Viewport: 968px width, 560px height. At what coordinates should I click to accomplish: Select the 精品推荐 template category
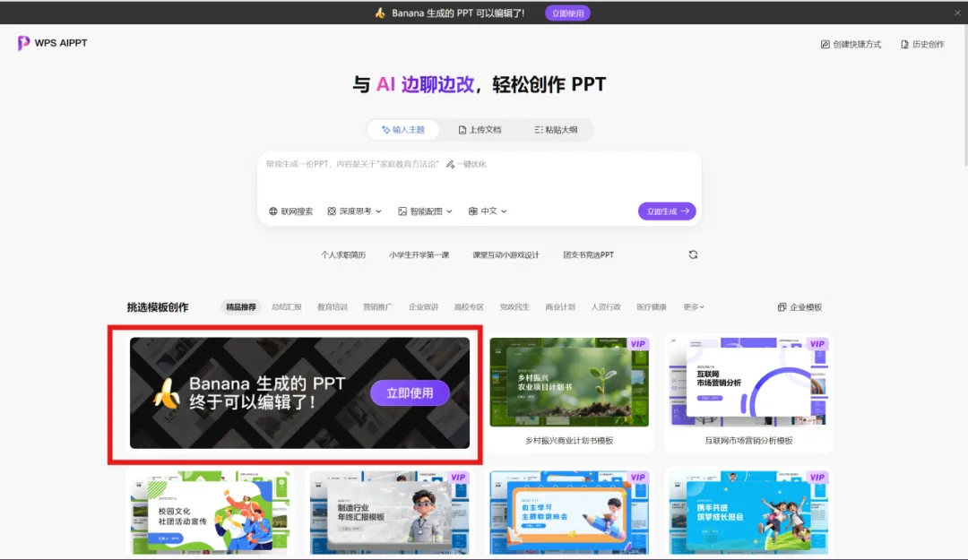pyautogui.click(x=241, y=306)
